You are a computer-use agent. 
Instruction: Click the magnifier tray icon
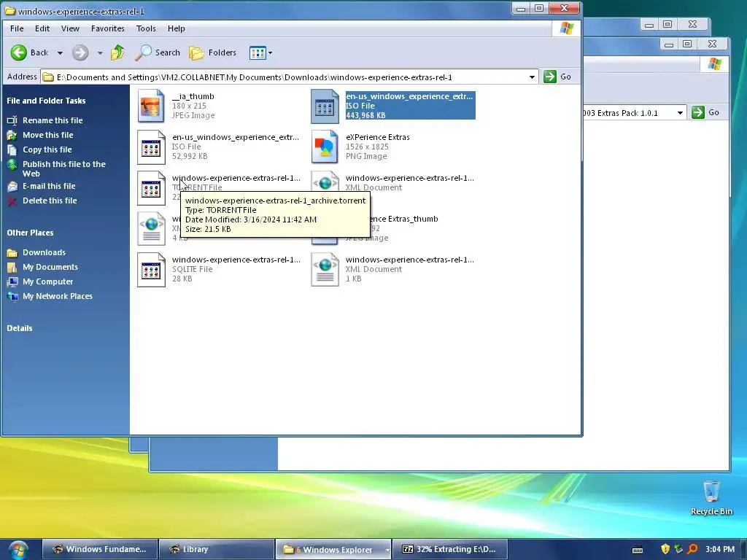(x=693, y=549)
